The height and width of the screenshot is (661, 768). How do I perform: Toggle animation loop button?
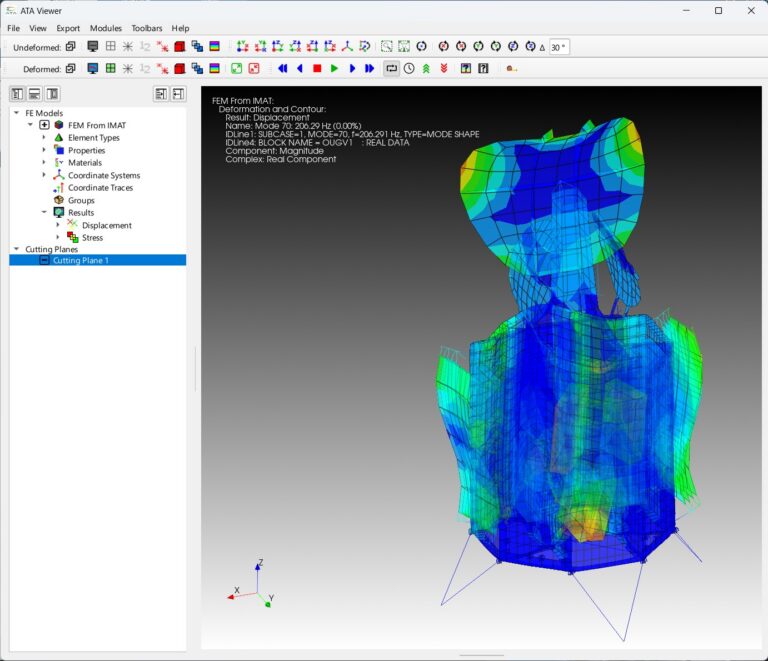click(x=391, y=69)
